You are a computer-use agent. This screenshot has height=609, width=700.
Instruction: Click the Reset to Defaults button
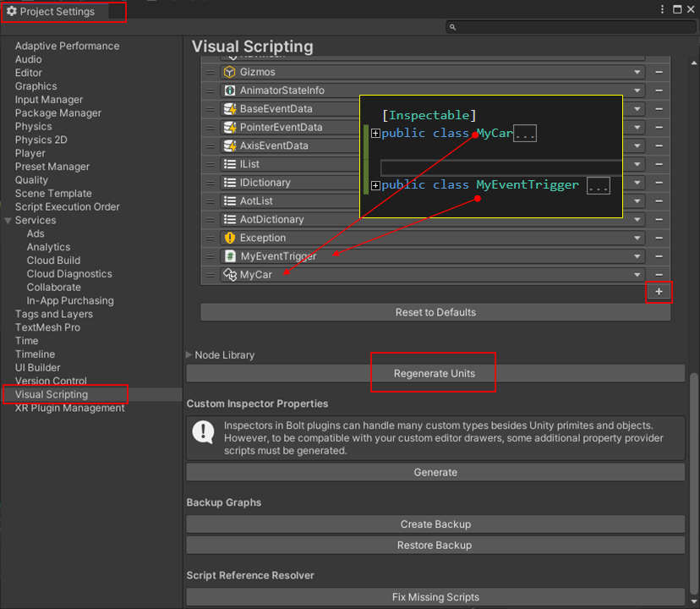pyautogui.click(x=435, y=312)
